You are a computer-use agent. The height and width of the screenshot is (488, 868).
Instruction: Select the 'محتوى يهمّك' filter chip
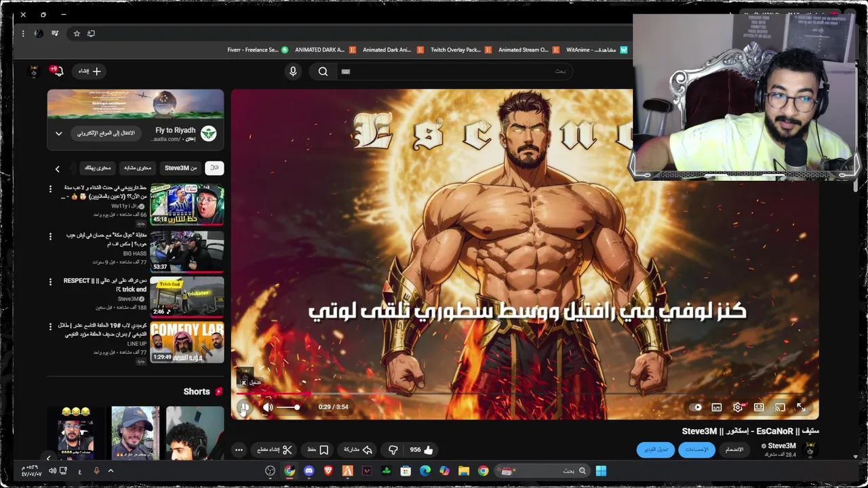(x=98, y=168)
